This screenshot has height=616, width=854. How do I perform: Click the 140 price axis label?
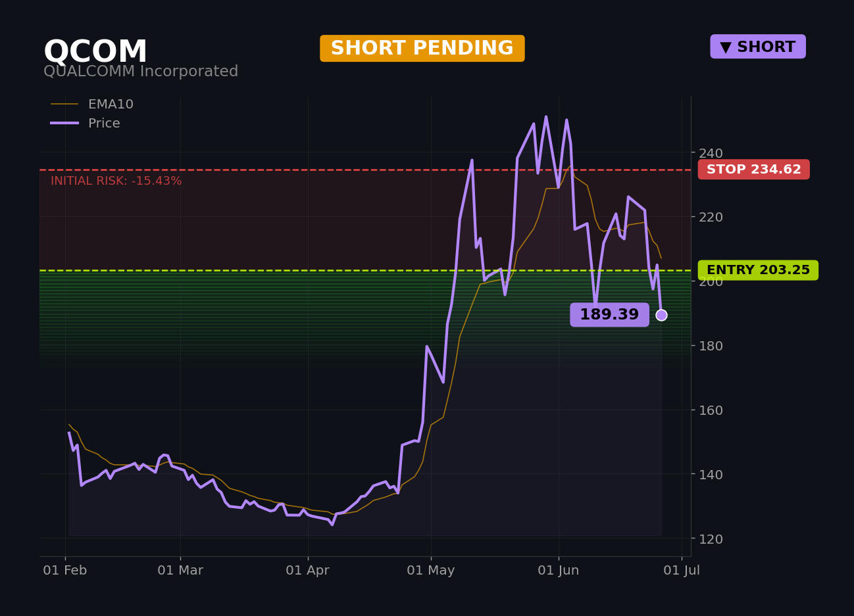(711, 475)
